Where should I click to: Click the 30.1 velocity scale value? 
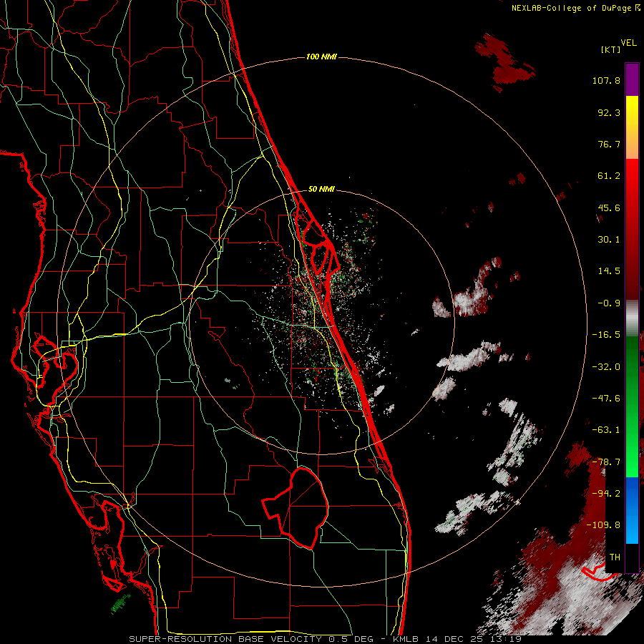[x=609, y=240]
